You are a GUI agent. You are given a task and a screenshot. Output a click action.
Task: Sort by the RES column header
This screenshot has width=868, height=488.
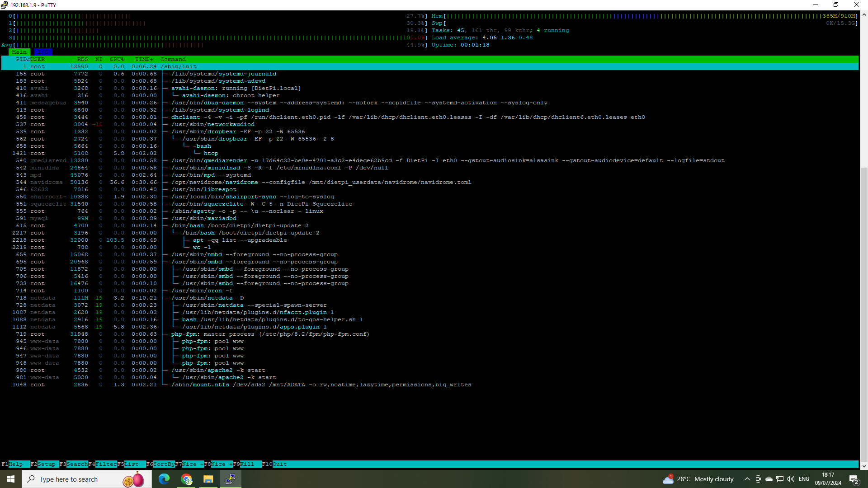(x=83, y=59)
